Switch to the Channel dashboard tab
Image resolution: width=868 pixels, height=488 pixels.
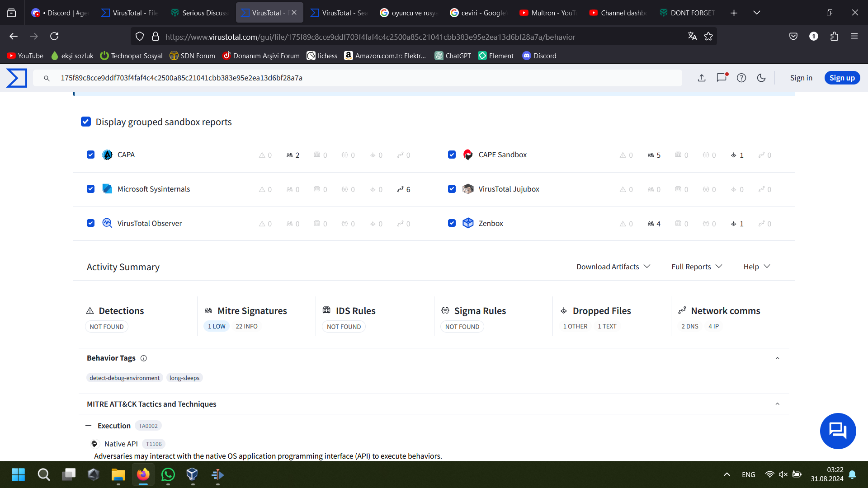(x=618, y=13)
